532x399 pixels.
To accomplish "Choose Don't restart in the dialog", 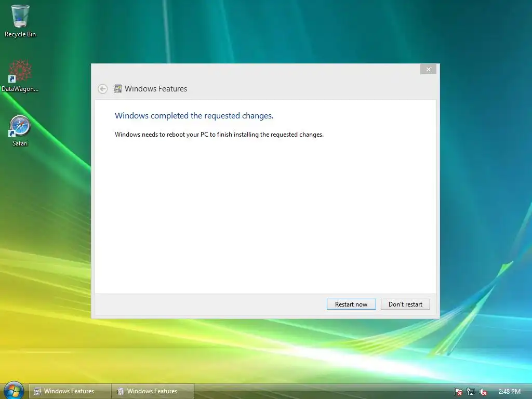I will (405, 304).
